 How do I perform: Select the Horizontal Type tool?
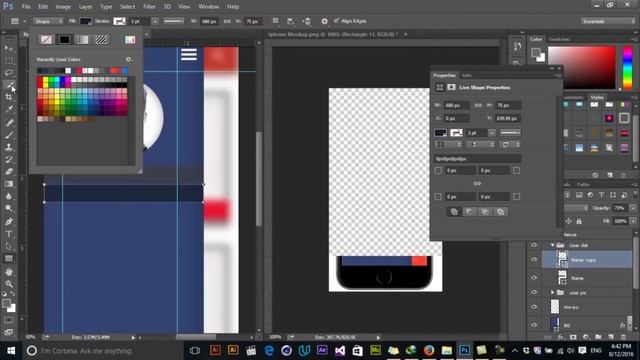9,234
